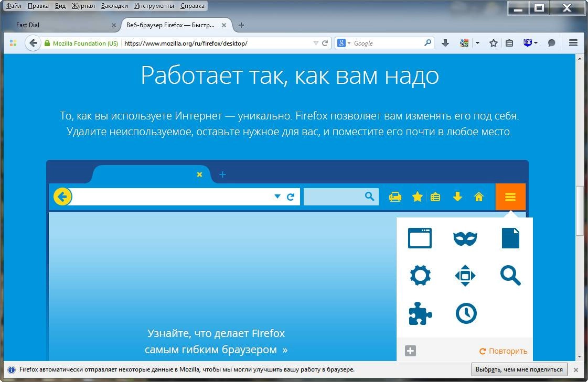Click the Повторить replay link
The height and width of the screenshot is (382, 588).
click(503, 351)
